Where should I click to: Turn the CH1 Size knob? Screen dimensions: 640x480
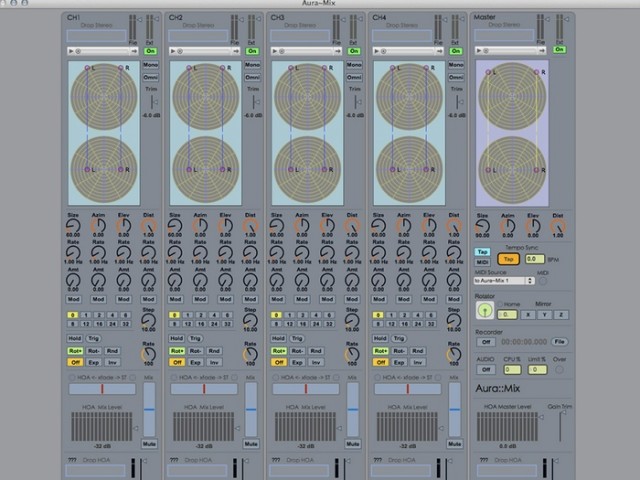[73, 228]
